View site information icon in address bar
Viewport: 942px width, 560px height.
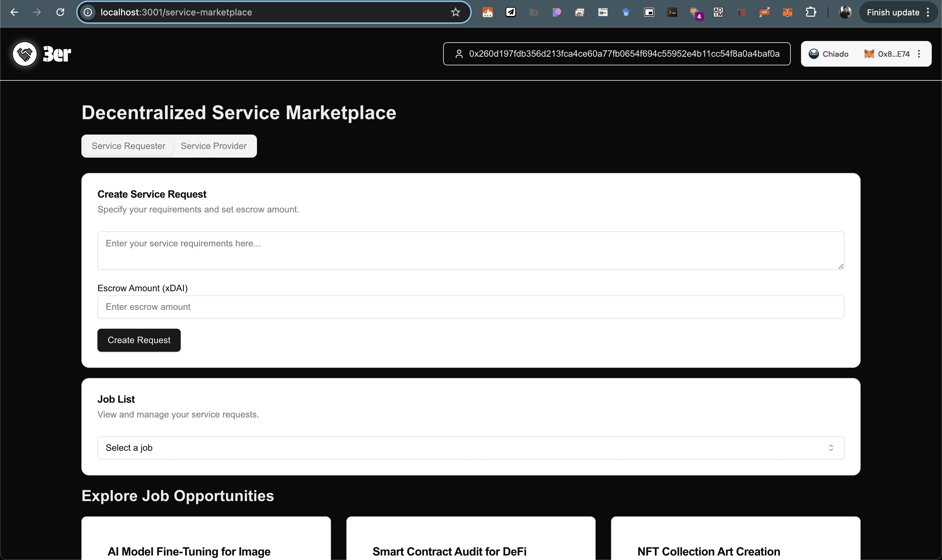coord(87,12)
